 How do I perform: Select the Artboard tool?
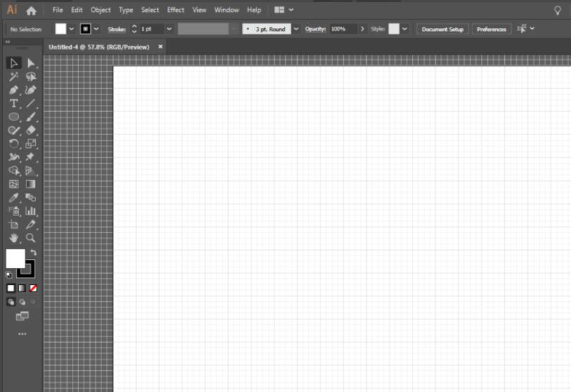14,225
